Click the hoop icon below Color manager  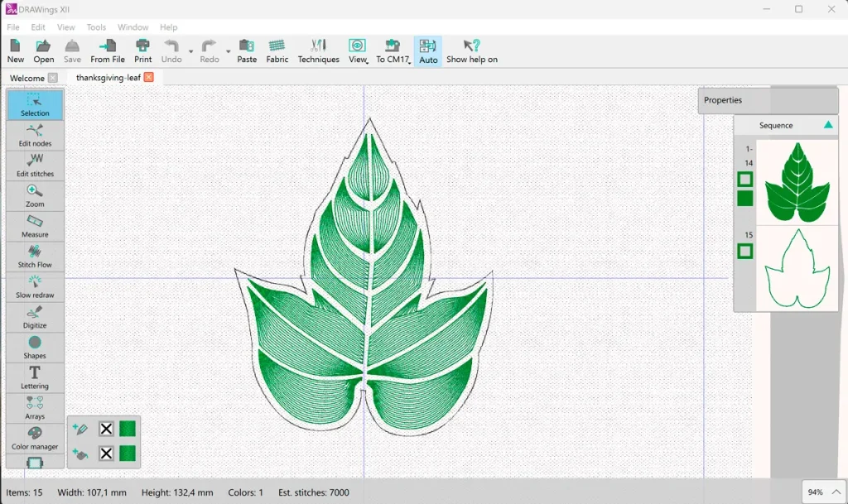click(35, 463)
